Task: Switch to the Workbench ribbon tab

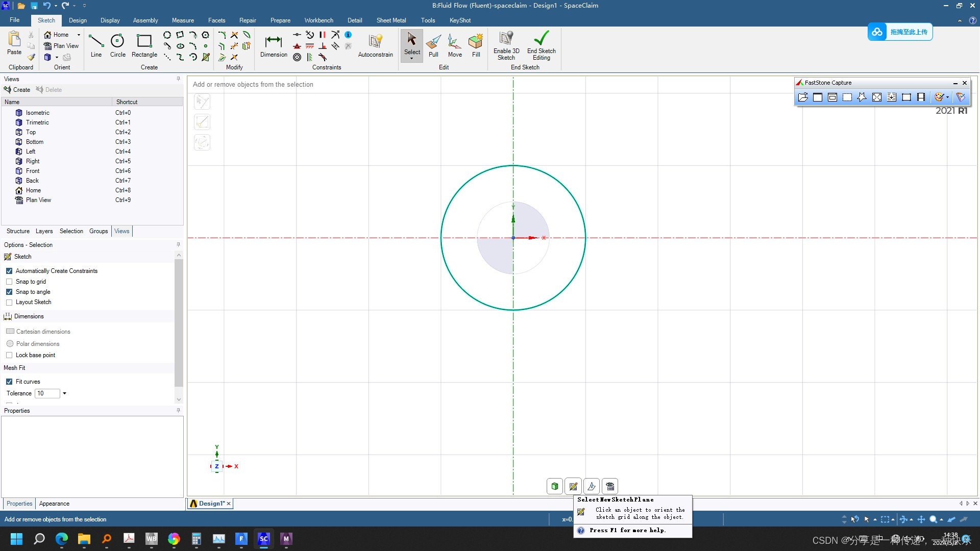Action: [x=318, y=20]
